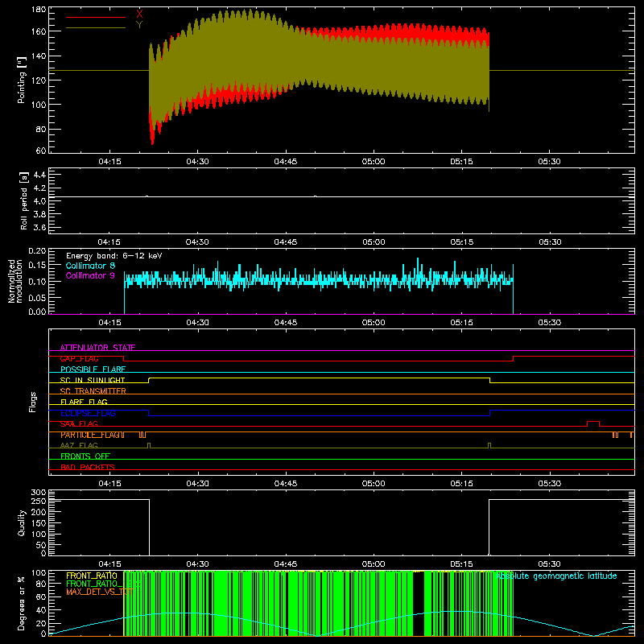The width and height of the screenshot is (644, 644).
Task: Click the '4.0' tick on Roll period axis
Action: click(x=39, y=201)
